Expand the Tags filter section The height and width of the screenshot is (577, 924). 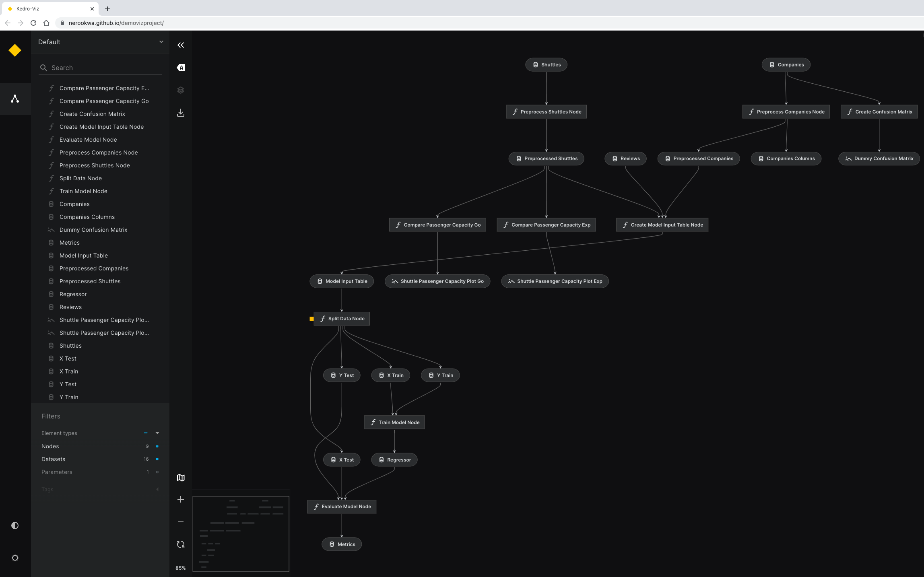pyautogui.click(x=157, y=489)
